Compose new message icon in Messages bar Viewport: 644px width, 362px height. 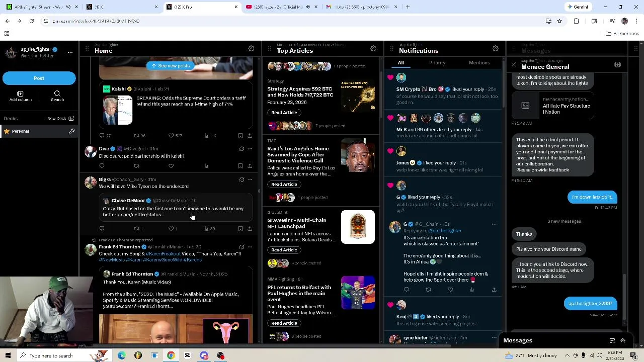tap(612, 340)
